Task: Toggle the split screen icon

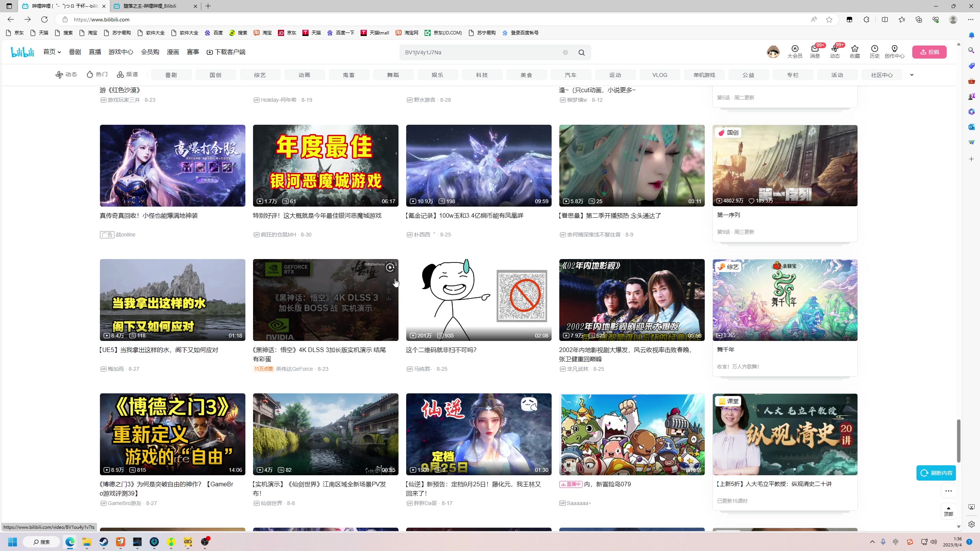Action: click(885, 20)
